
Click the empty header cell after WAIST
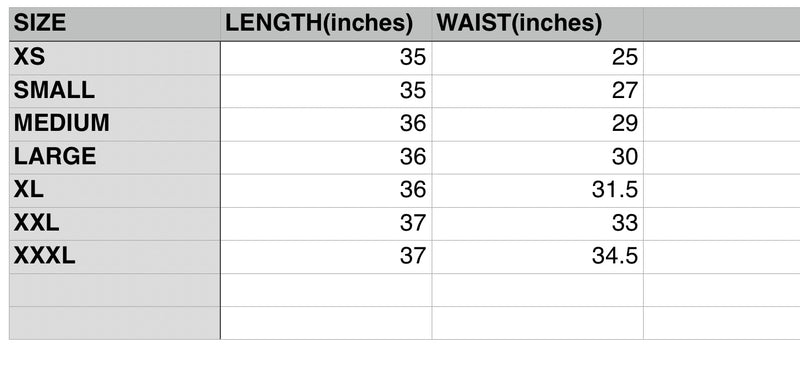[x=721, y=24]
